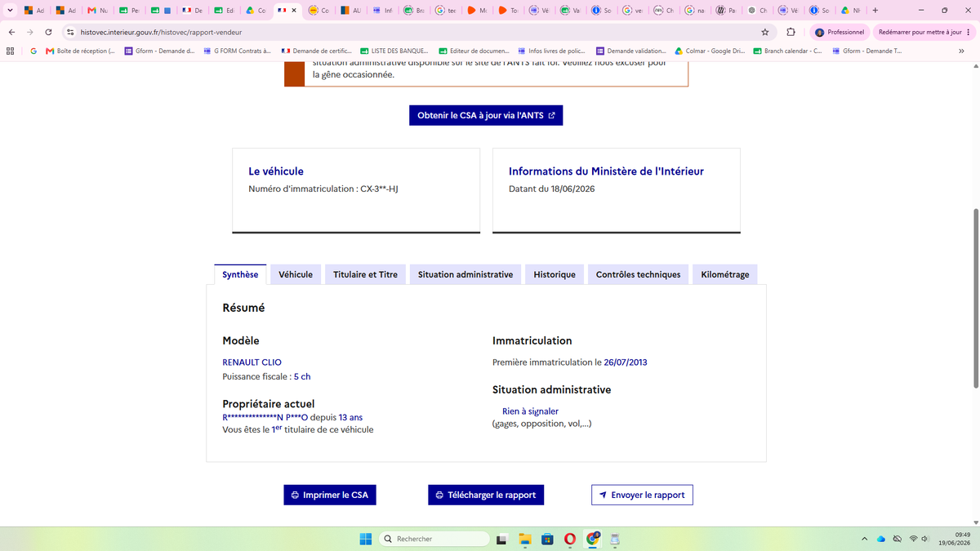This screenshot has height=551, width=980.
Task: Open Demande validation... bookmark
Action: 630,51
